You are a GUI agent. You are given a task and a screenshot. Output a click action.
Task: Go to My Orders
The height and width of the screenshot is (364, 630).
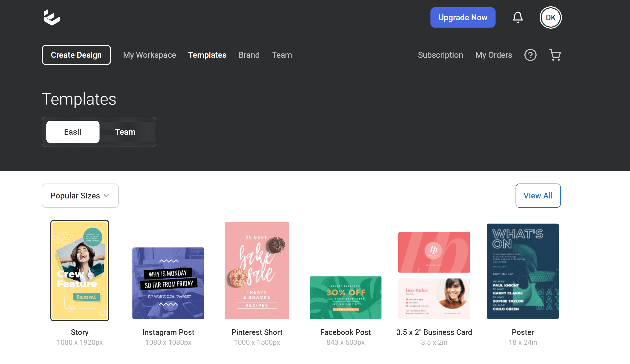click(494, 55)
